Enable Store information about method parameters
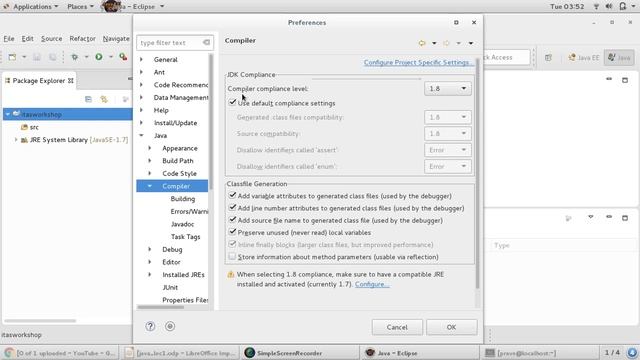640x360 pixels. pos(232,256)
